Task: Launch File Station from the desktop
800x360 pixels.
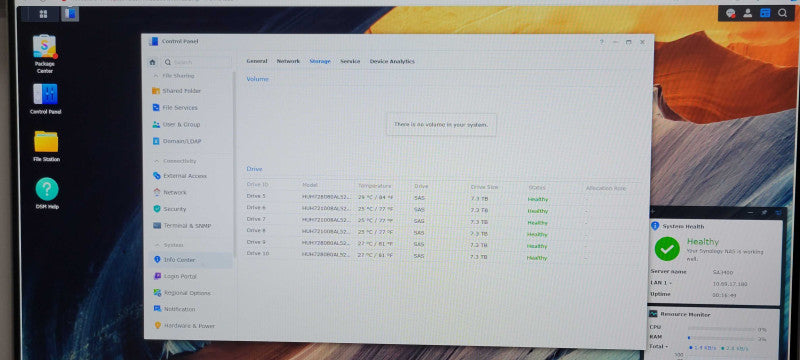Action: [x=46, y=146]
